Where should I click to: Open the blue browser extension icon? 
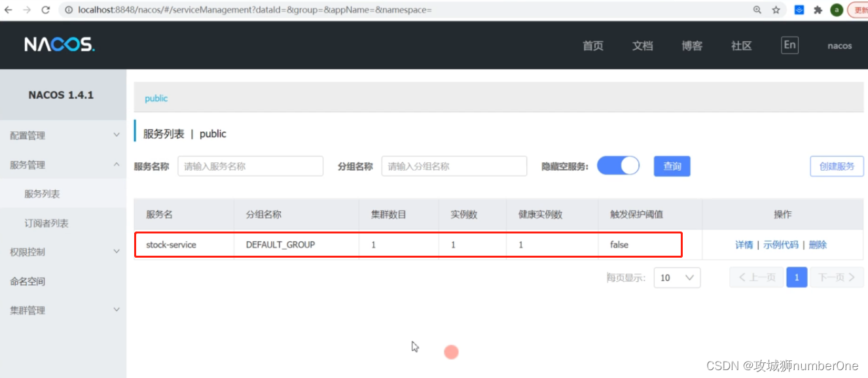click(x=799, y=10)
